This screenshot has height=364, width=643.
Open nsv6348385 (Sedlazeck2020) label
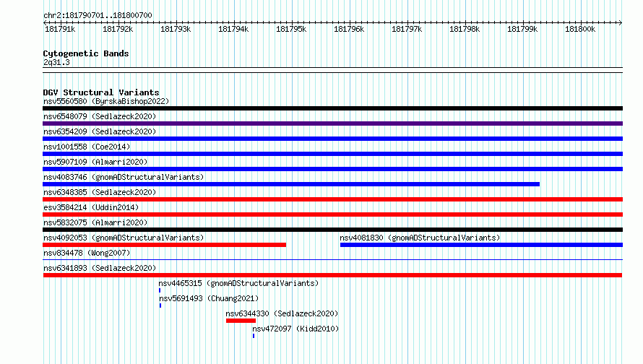point(100,192)
